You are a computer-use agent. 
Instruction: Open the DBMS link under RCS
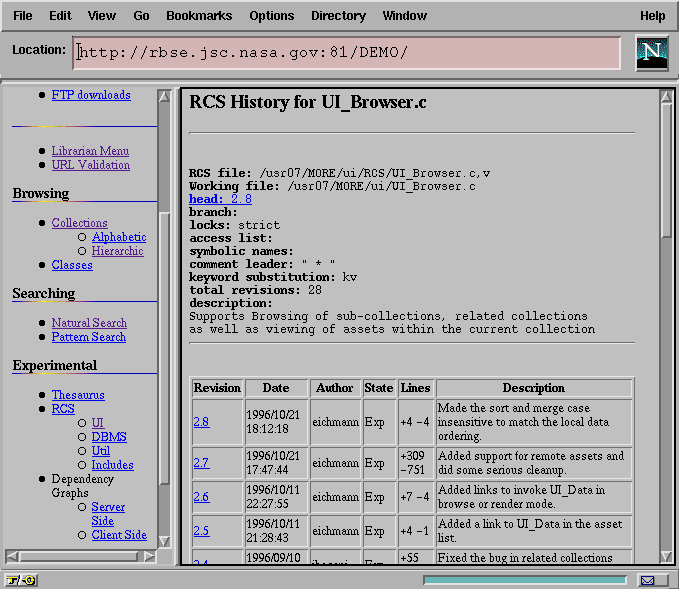(x=109, y=437)
